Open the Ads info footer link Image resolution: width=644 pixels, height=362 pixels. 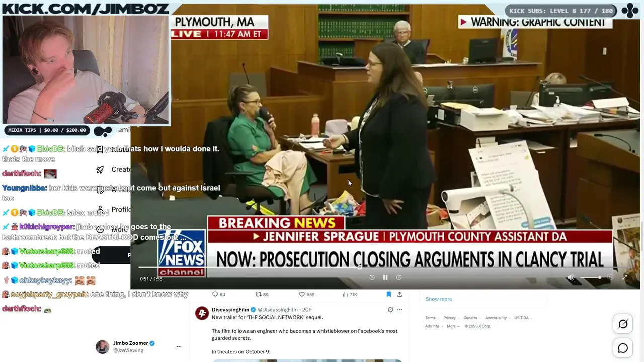click(432, 326)
